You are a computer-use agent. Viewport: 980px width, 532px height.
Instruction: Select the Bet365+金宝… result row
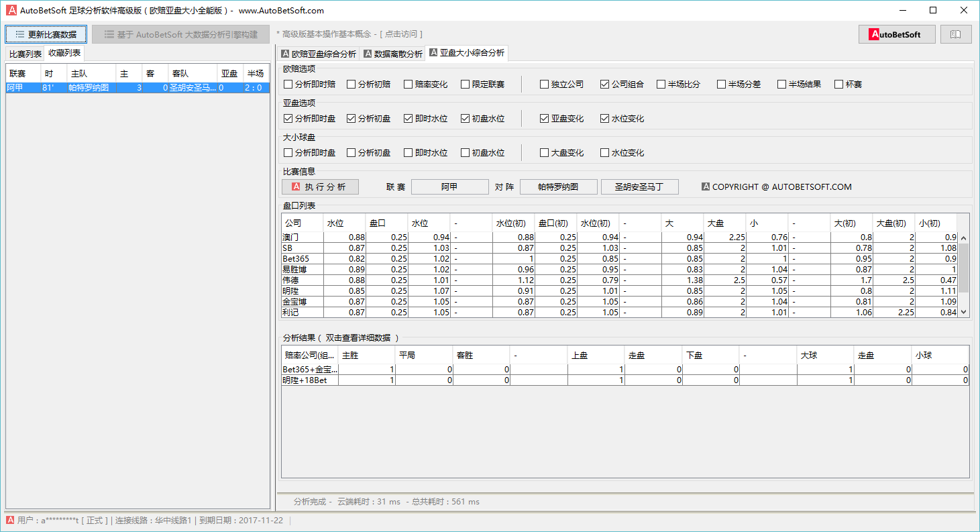625,370
